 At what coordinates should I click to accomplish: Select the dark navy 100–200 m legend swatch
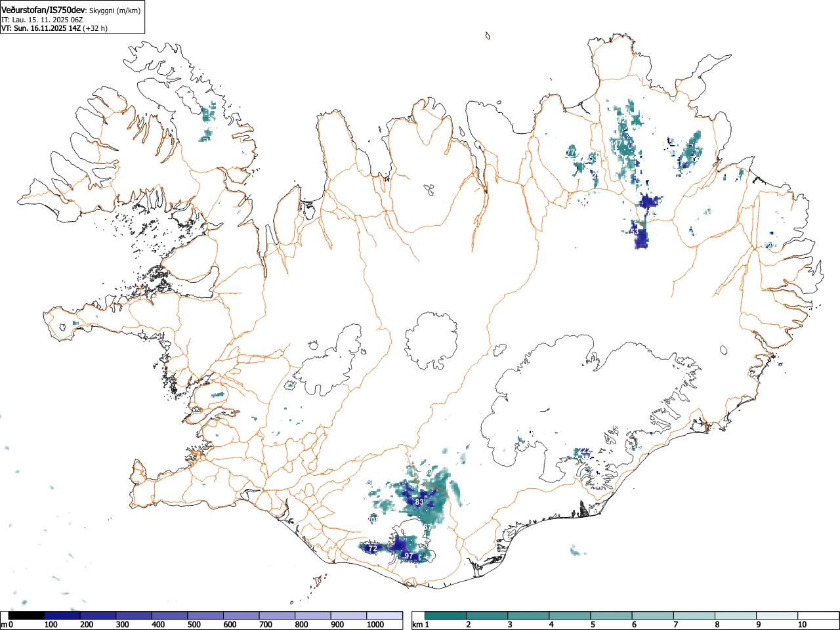[62, 616]
